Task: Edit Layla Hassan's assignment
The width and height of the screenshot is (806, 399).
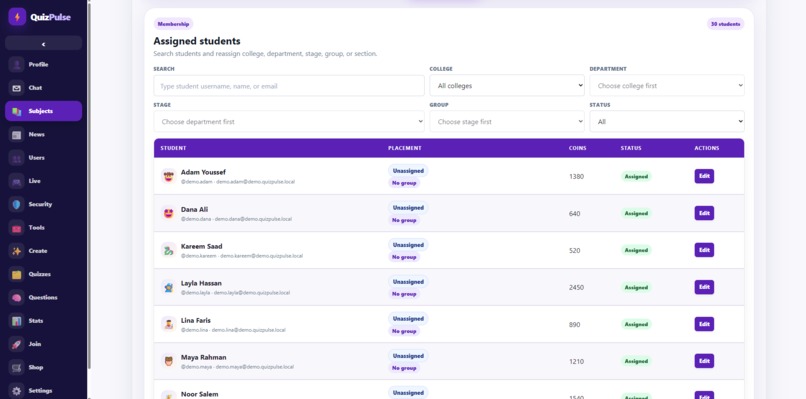Action: (704, 287)
